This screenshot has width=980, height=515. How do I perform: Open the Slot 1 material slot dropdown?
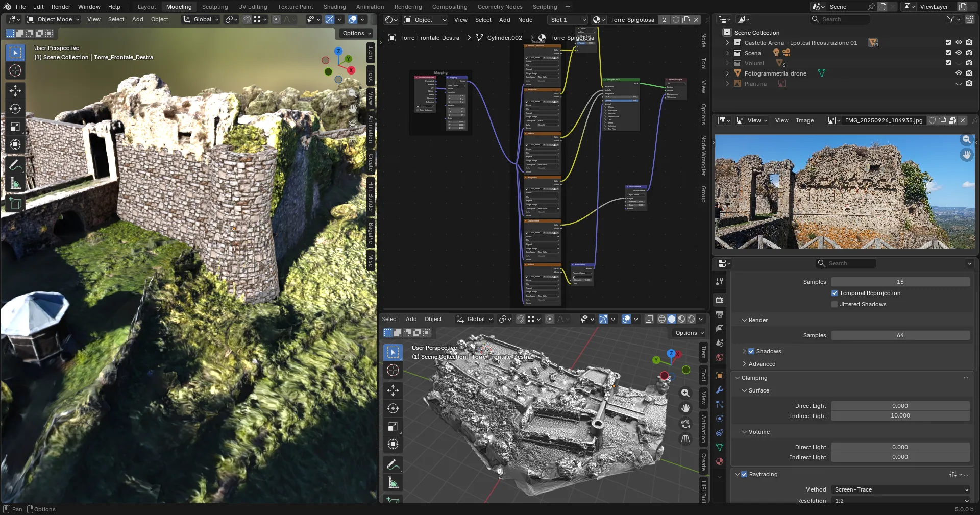coord(568,20)
